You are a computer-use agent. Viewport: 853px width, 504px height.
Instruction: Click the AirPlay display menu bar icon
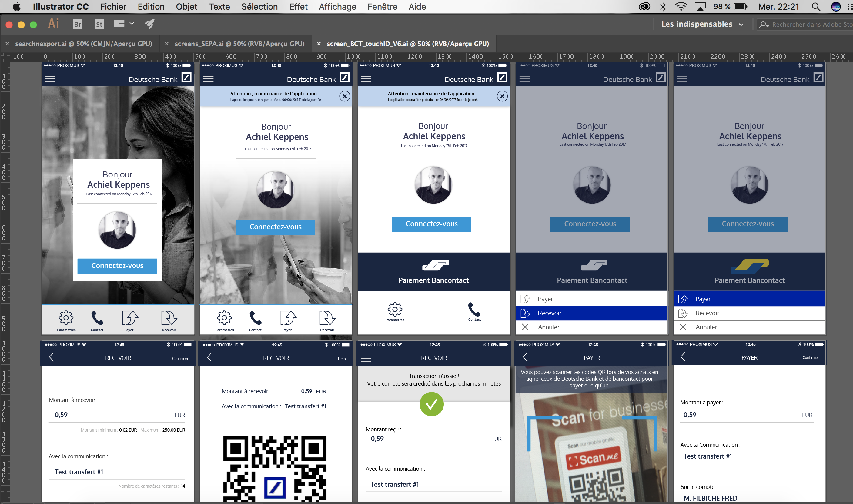click(700, 6)
